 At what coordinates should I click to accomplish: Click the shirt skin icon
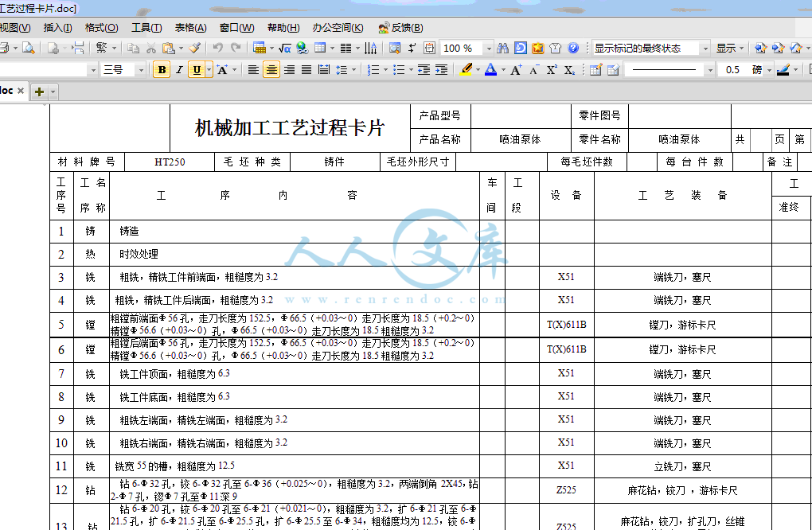tap(556, 48)
